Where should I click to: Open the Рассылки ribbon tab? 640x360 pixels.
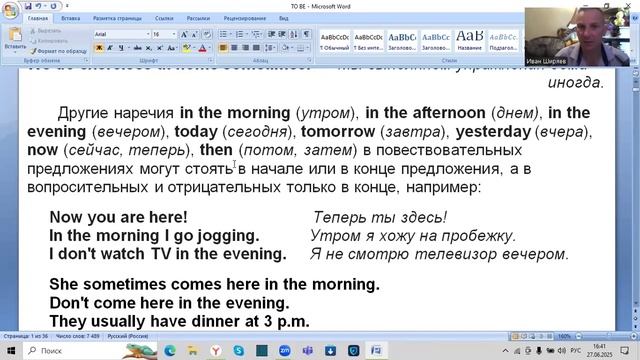198,18
